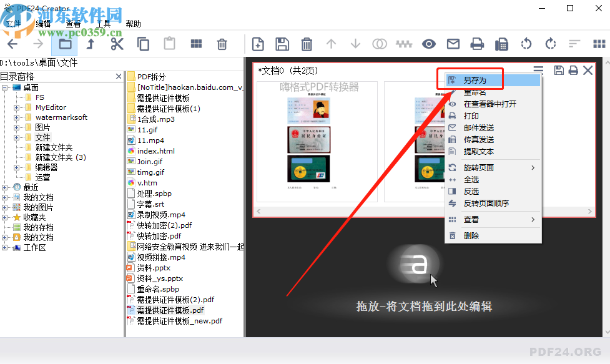Rotate pages clockwise

tap(551, 44)
